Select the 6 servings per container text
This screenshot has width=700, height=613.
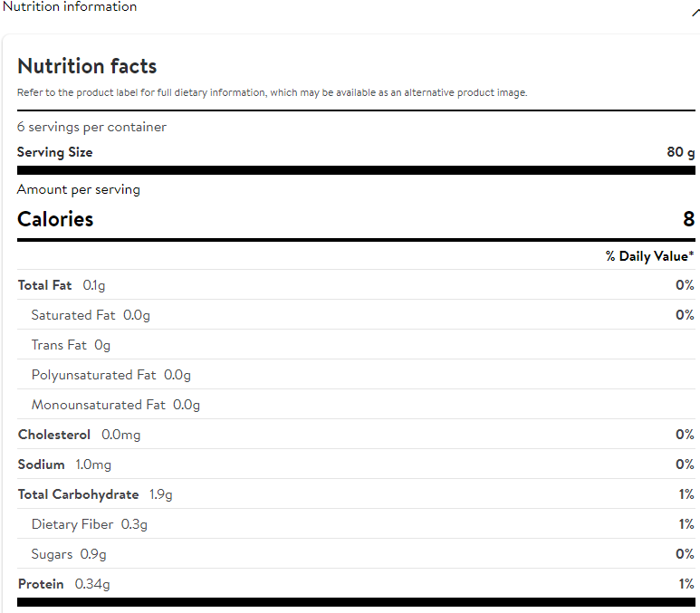tap(91, 127)
